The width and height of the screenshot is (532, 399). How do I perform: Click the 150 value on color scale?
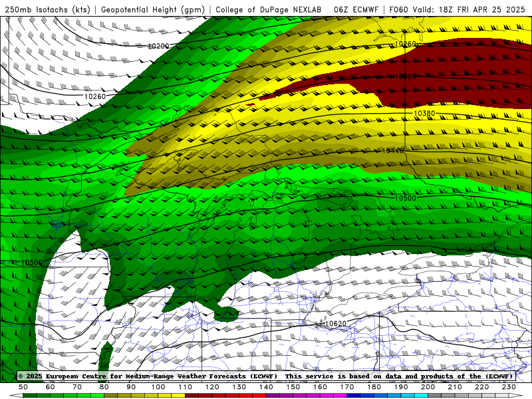click(293, 387)
